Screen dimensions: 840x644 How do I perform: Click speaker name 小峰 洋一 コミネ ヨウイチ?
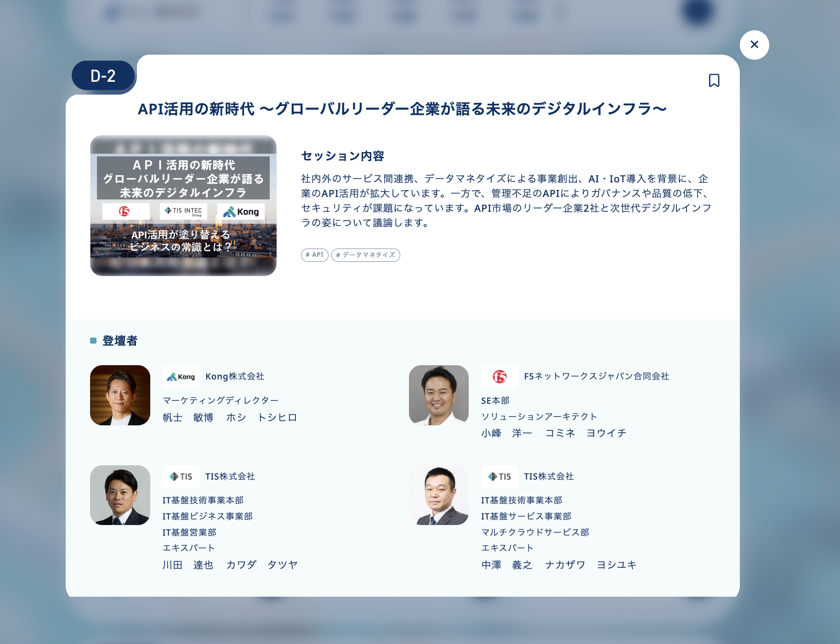click(x=554, y=433)
